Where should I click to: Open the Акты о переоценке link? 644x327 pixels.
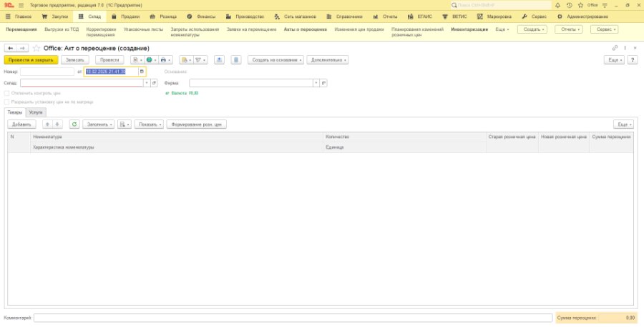305,29
